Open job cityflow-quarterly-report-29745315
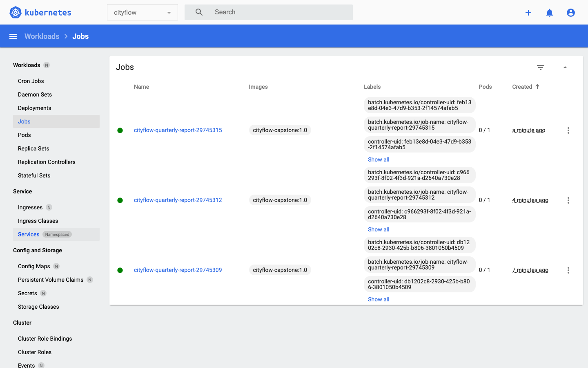The image size is (588, 368). [178, 130]
